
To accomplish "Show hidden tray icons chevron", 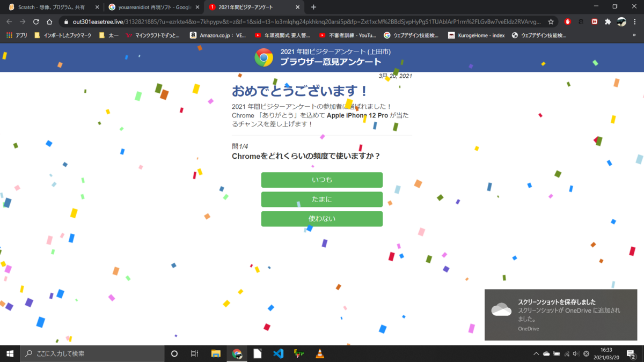I will tap(536, 354).
